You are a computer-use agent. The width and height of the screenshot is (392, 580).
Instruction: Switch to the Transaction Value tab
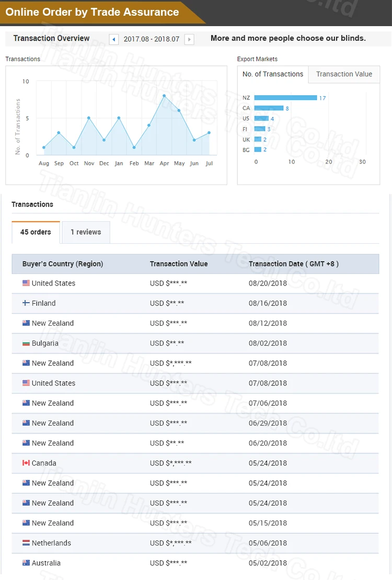pyautogui.click(x=344, y=74)
